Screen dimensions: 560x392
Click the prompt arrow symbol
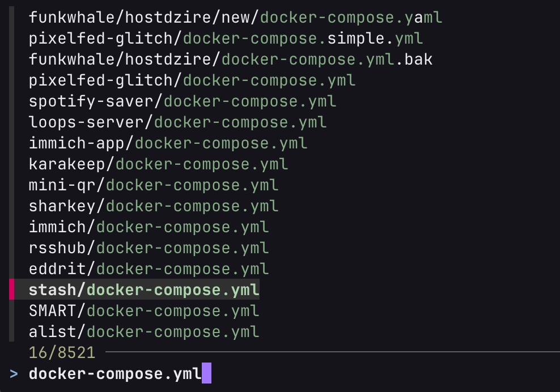coord(14,374)
